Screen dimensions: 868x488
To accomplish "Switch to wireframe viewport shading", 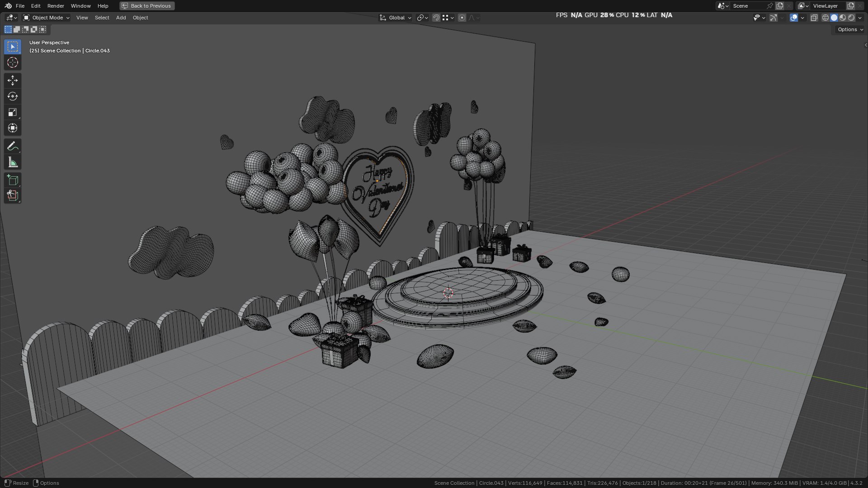I will (826, 18).
